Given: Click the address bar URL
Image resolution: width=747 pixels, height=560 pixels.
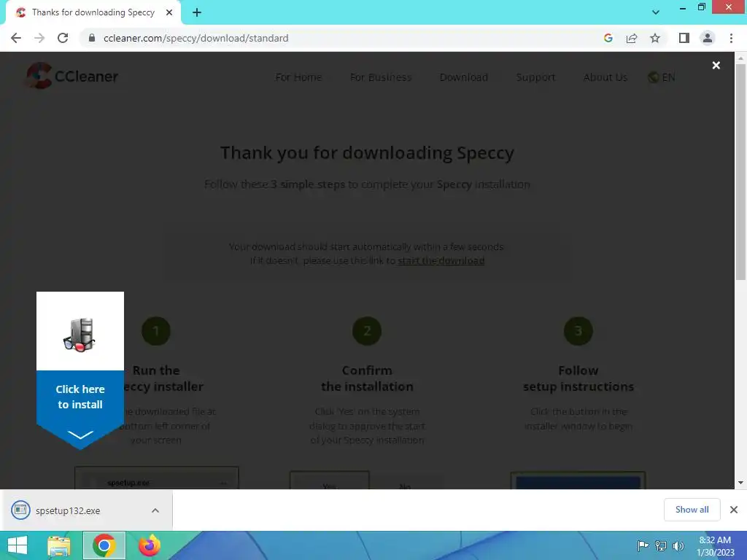Looking at the screenshot, I should tap(196, 38).
